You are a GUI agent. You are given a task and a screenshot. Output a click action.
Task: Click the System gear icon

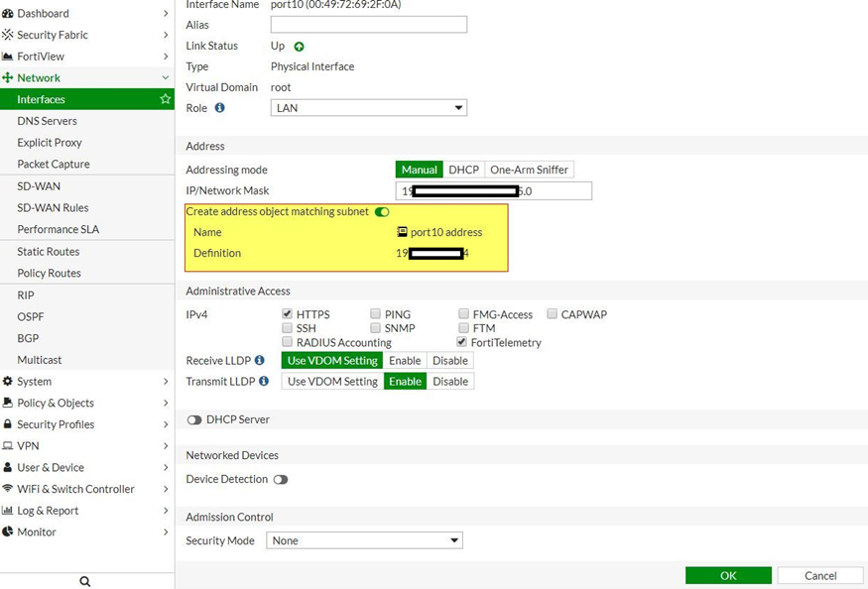tap(7, 382)
